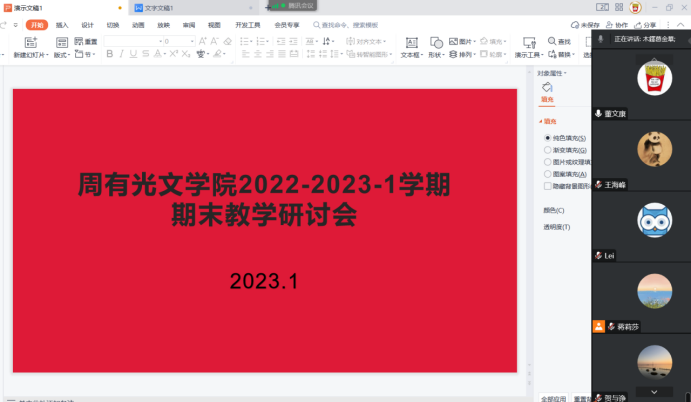
Task: Select the red slide title text
Action: point(264,199)
